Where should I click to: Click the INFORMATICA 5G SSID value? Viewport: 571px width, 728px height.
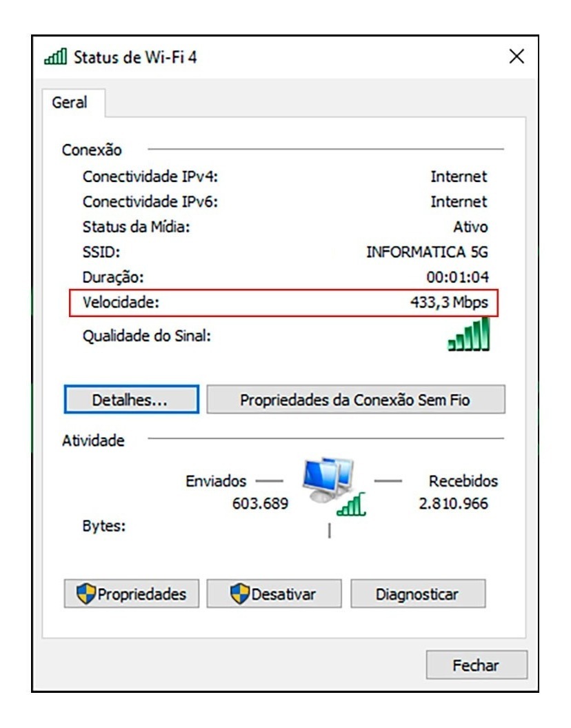point(427,252)
